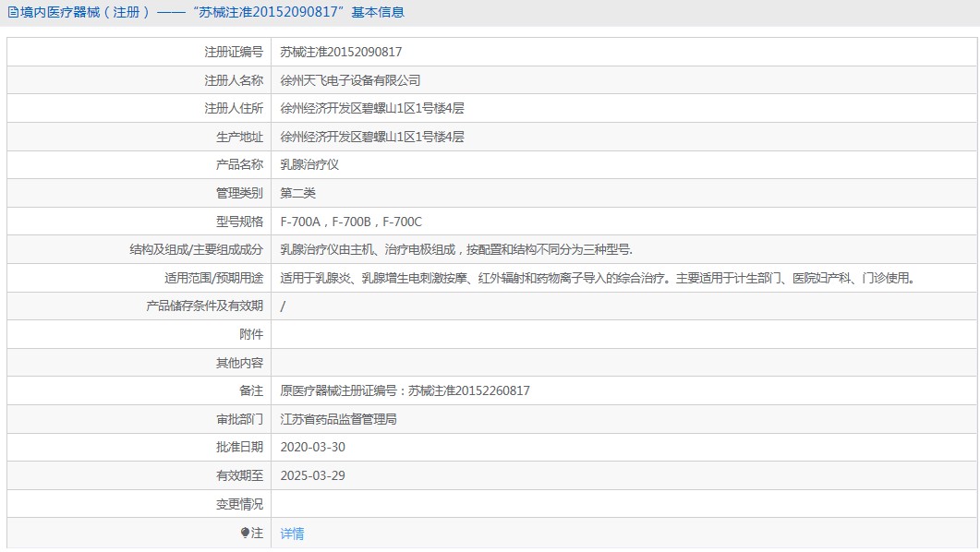Select product name 乳腺治疗仪
This screenshot has height=552, width=980.
coord(309,165)
